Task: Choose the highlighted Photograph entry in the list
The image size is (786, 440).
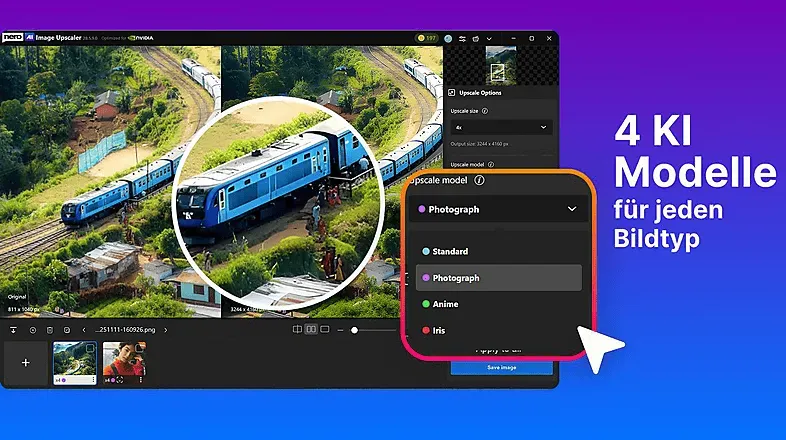Action: click(499, 278)
